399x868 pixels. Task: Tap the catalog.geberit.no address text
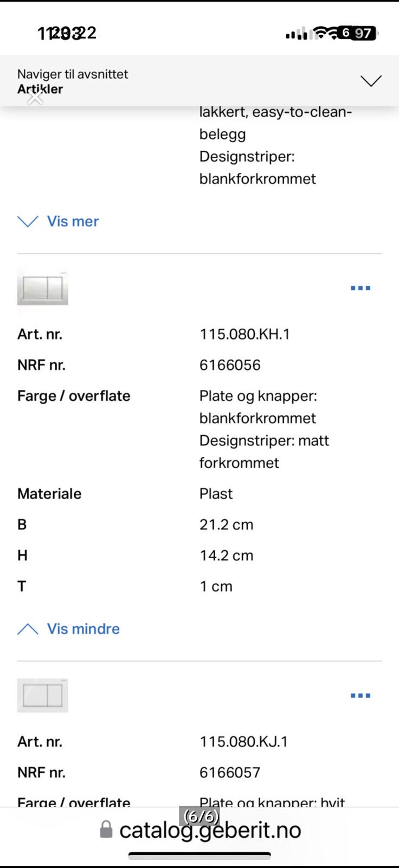pos(210,831)
